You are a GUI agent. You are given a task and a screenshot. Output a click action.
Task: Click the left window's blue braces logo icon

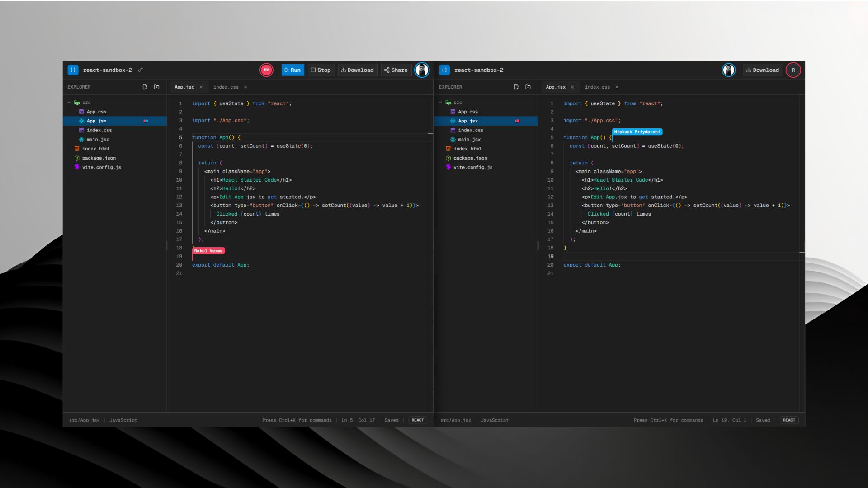pos(73,70)
